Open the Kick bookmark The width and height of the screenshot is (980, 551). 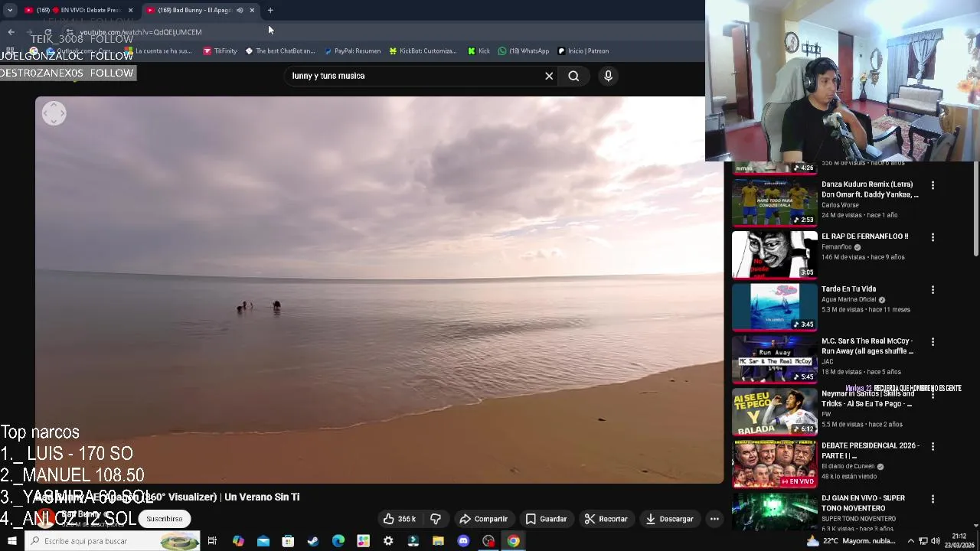coord(479,51)
